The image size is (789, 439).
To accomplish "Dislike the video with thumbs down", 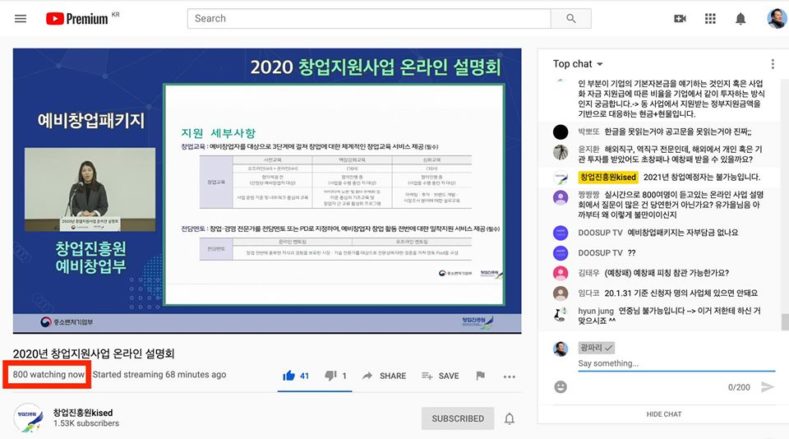I will coord(329,376).
